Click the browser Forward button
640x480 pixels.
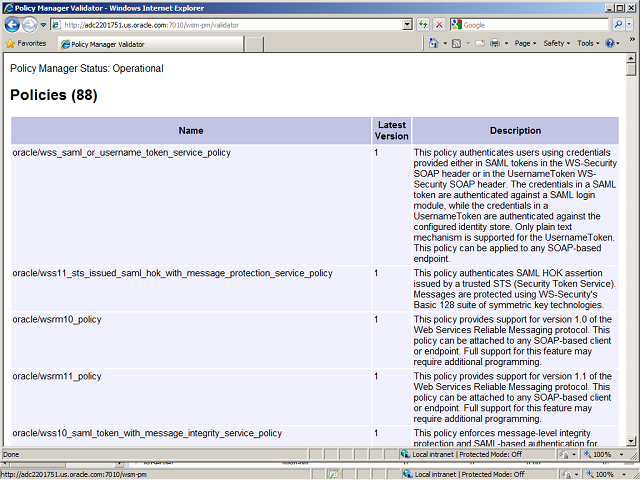coord(29,24)
